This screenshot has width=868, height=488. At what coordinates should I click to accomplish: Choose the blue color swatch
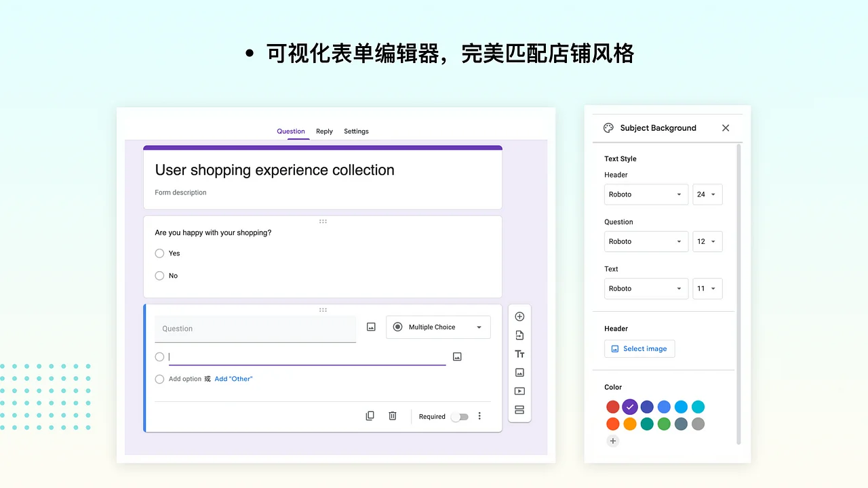click(664, 407)
